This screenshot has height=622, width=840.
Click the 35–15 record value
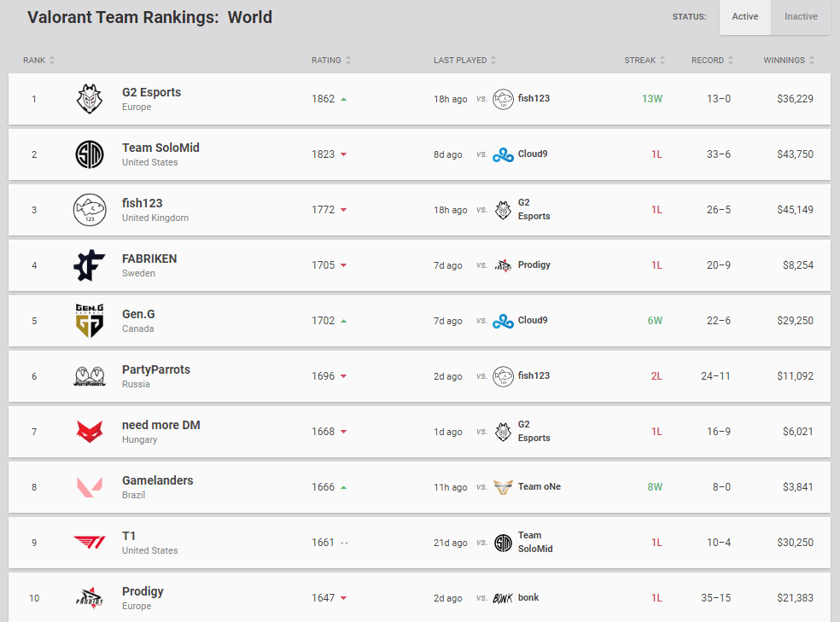pos(715,598)
